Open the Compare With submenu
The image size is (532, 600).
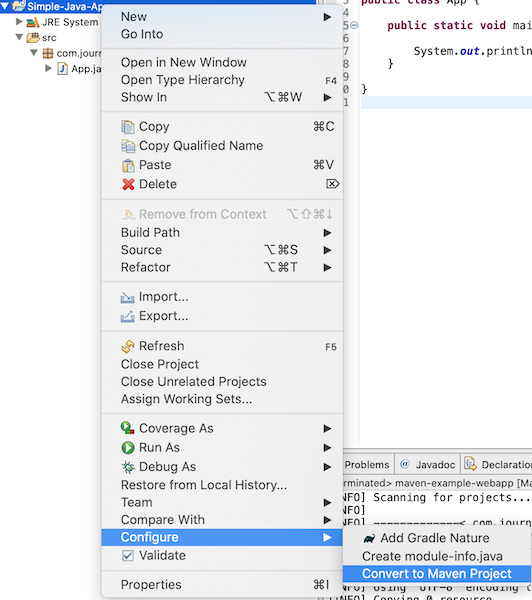click(222, 520)
